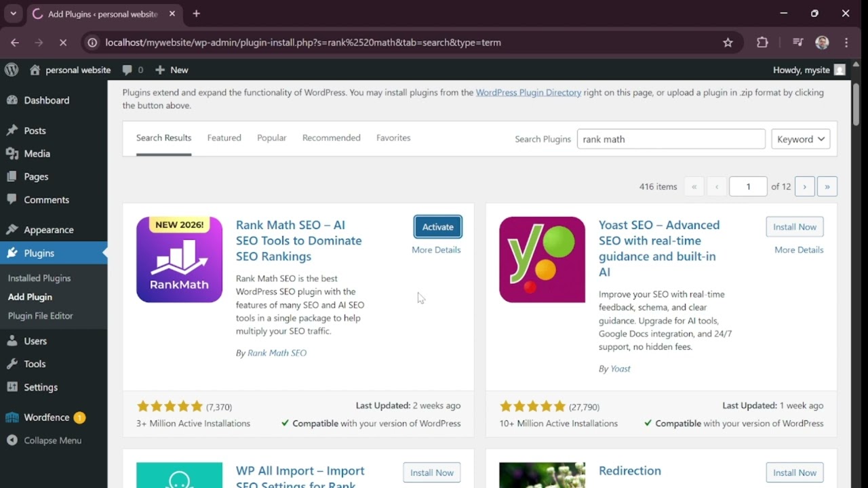View site information icon in address bar
Viewport: 868px width, 488px height.
92,43
